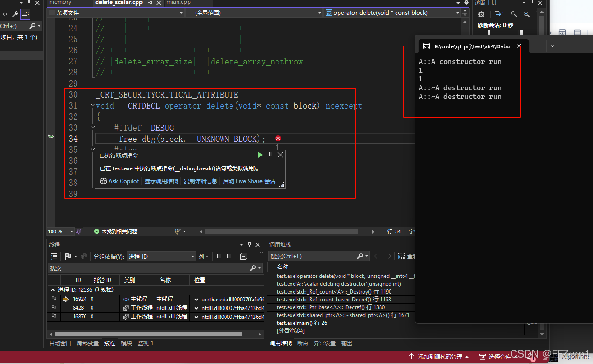
Task: Collapse the #ifdef _DEBUG block at line 33
Action: [x=93, y=127]
